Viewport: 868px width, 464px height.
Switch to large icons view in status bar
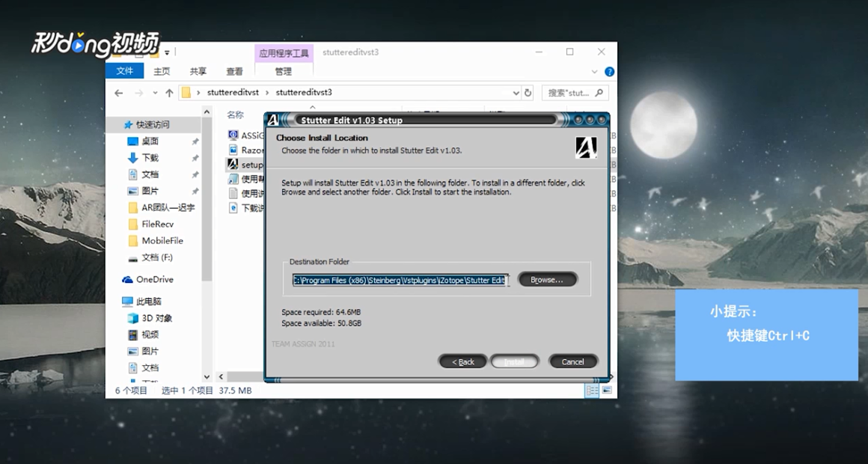click(607, 391)
